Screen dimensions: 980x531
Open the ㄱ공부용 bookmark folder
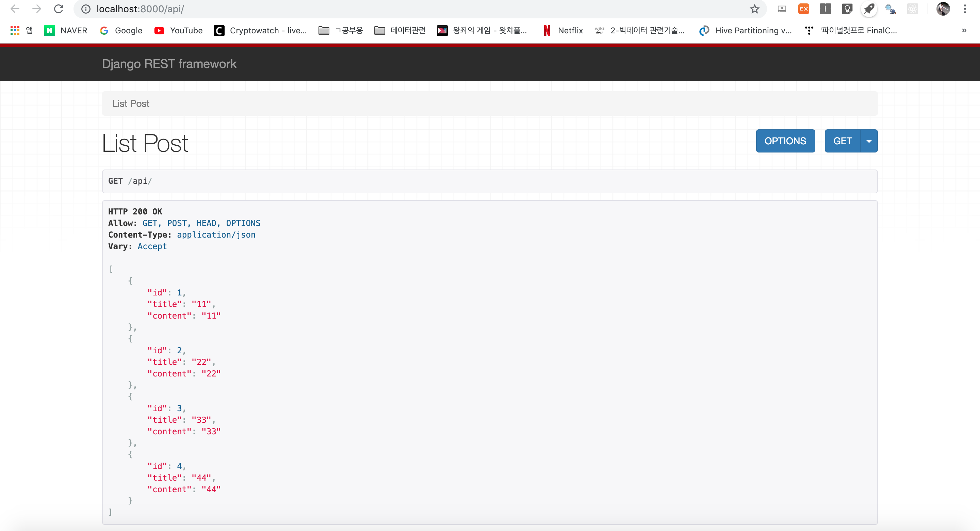click(341, 30)
